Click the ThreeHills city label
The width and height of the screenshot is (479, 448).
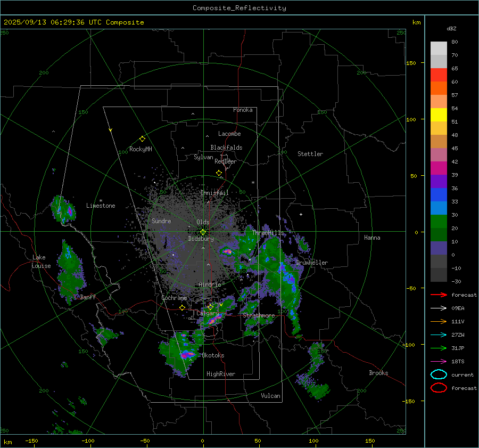(268, 233)
